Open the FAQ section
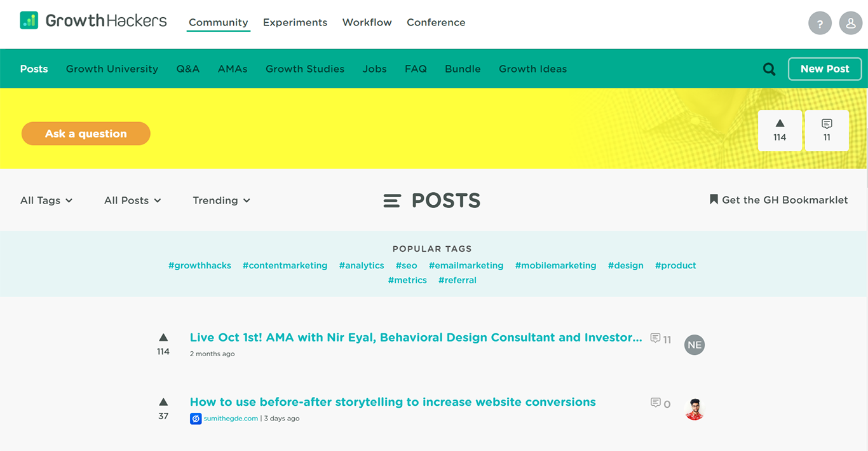Viewport: 868px width, 451px height. [416, 69]
